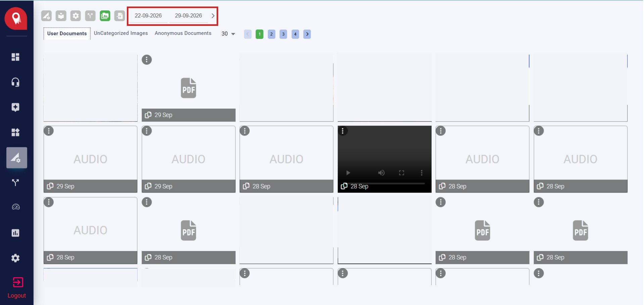Click the gear toolbar icon at top

(76, 16)
